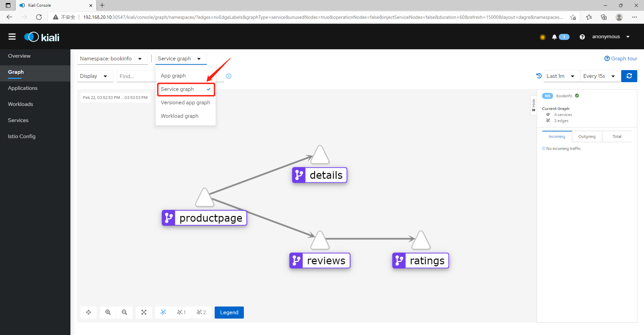Focus the Find input field
644x335 pixels.
point(136,76)
